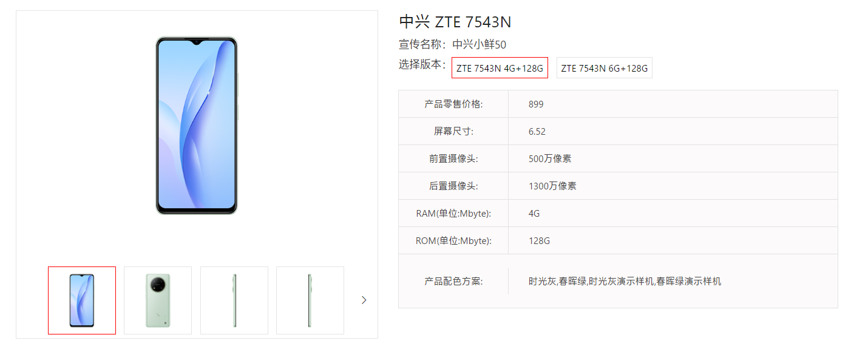
Task: Click rear camera value 1300万像素
Action: tap(552, 186)
